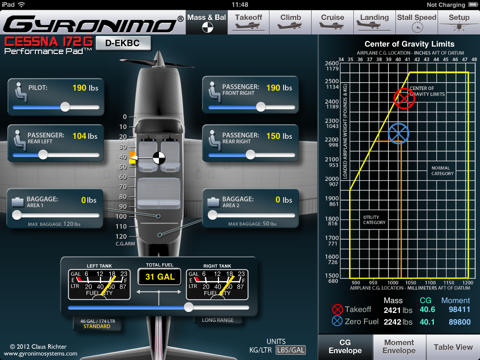
Task: Open the Takeoff tab with airplane icon
Action: [x=249, y=22]
